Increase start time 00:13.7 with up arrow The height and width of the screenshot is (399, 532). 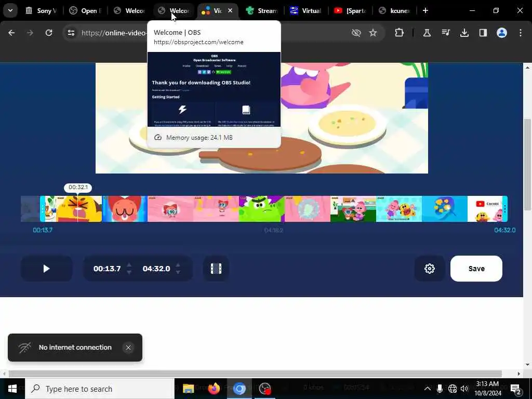coord(129,264)
